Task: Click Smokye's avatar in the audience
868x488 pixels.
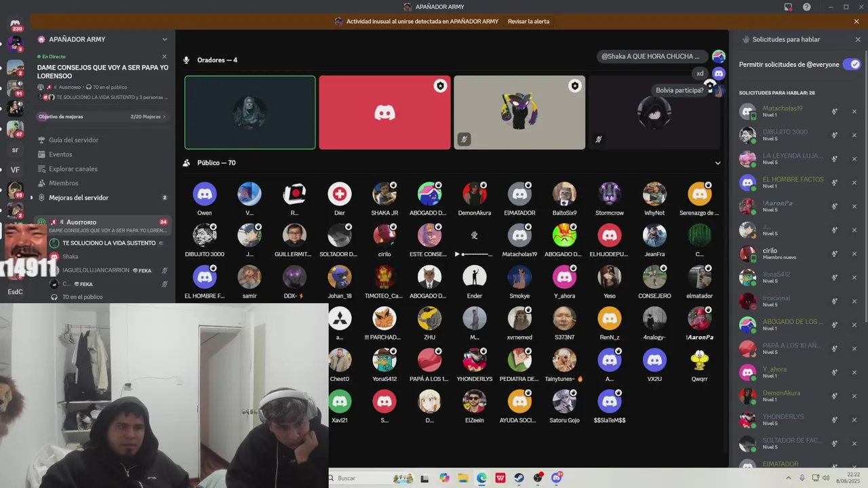Action: pyautogui.click(x=519, y=277)
